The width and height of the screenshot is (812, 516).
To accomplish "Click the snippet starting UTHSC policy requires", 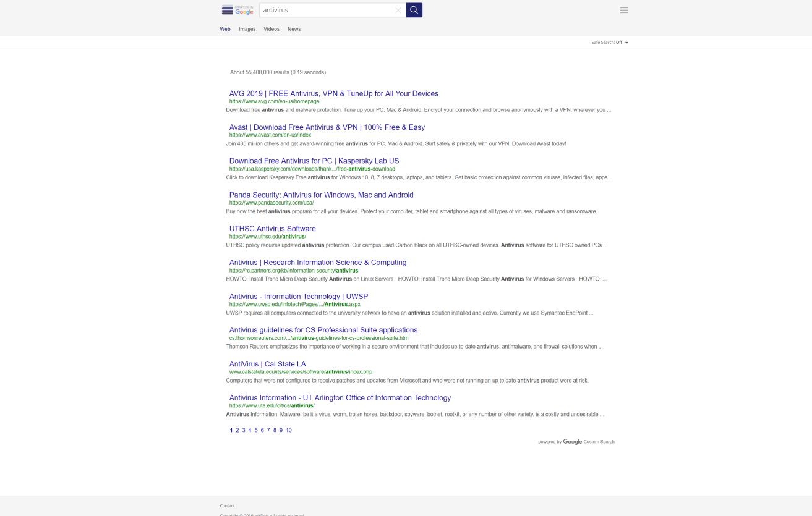I will pyautogui.click(x=417, y=245).
